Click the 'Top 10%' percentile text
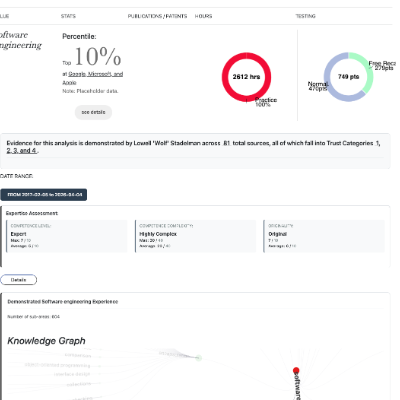Image resolution: width=400 pixels, height=400 pixels. point(92,56)
